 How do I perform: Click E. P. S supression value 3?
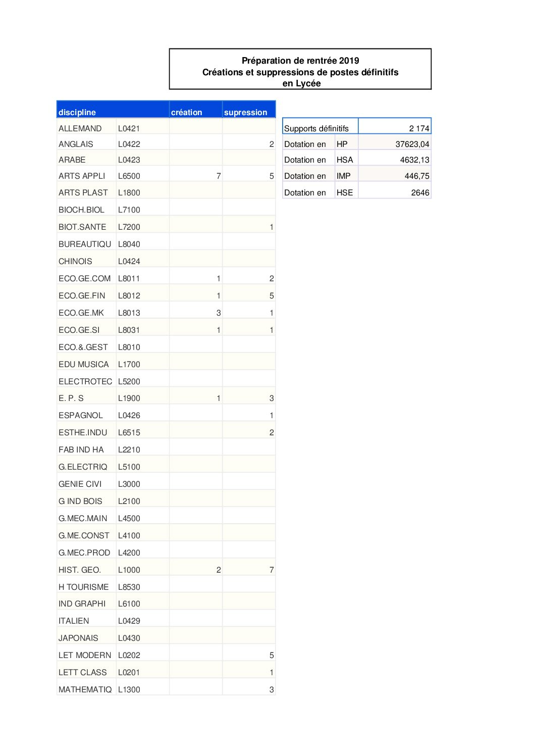249,396
